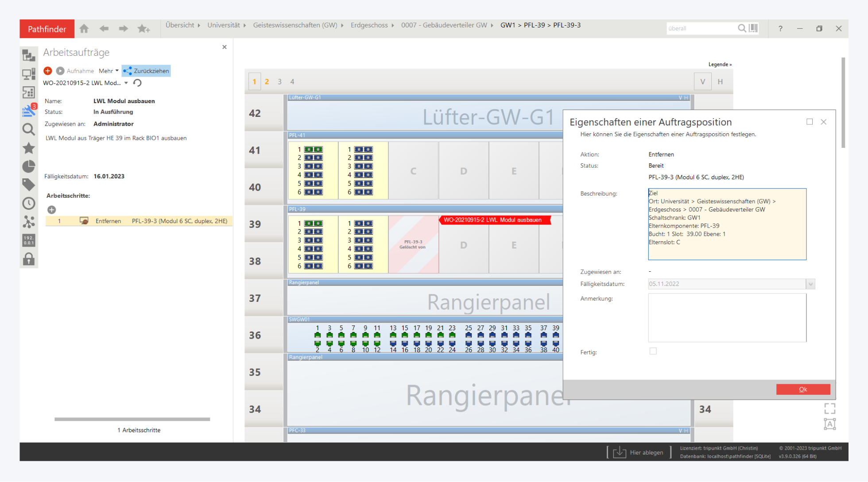
Task: Open work orders sidebar icon with badge
Action: 29,110
